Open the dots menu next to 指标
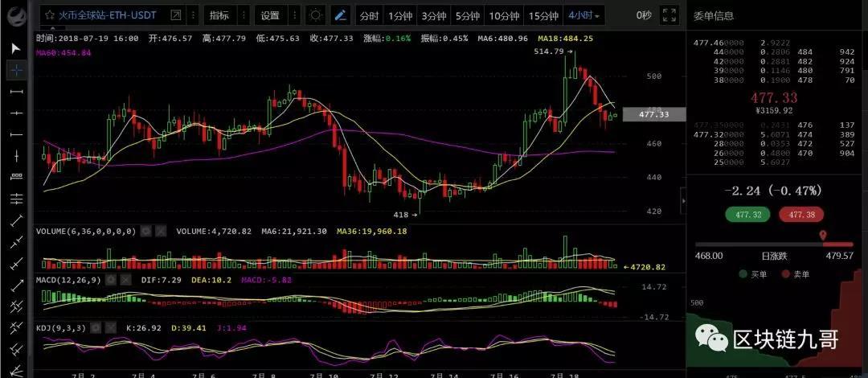Viewport: 868px width, 378px height. (x=244, y=15)
